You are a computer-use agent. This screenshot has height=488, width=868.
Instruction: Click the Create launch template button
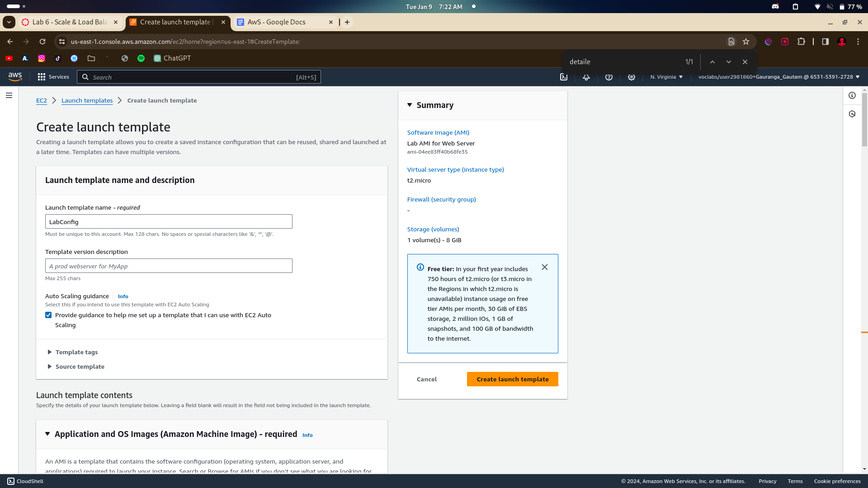point(512,379)
